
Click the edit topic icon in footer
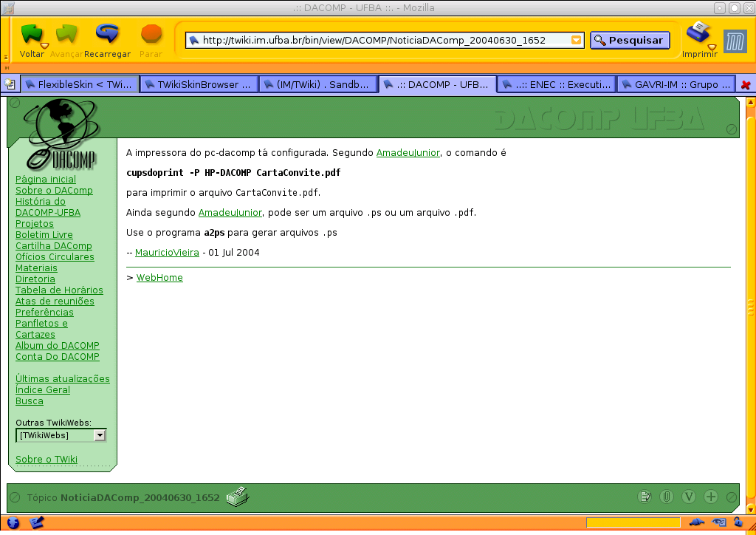645,497
